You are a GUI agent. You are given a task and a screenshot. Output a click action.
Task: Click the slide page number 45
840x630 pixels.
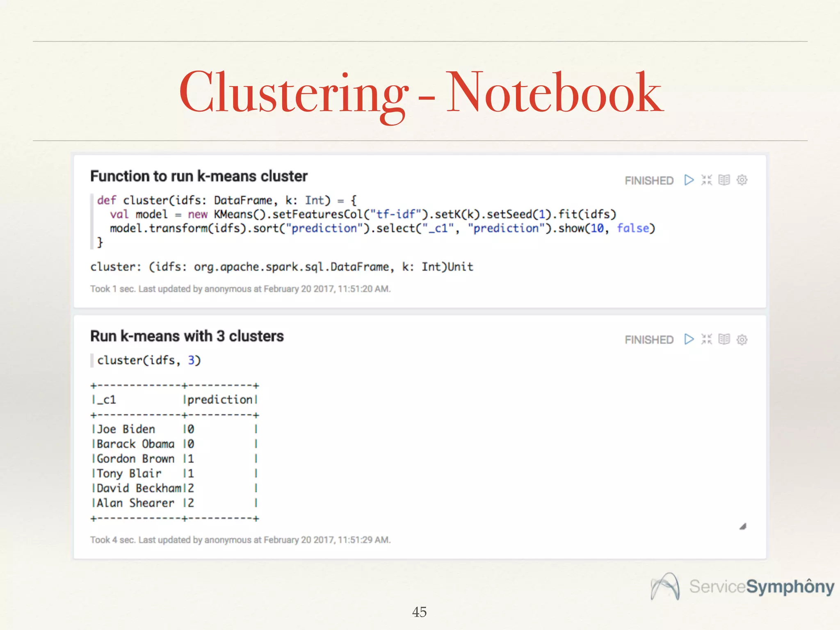[x=419, y=612]
